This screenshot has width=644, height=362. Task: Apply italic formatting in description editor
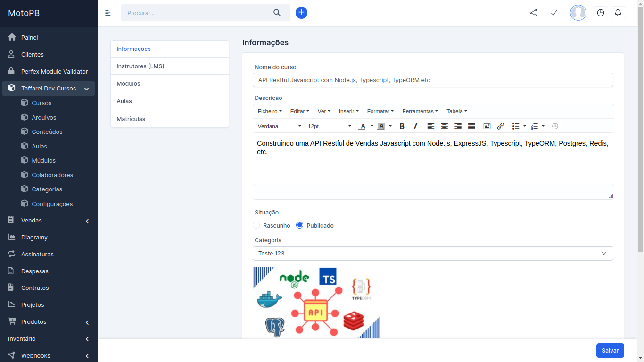(415, 126)
